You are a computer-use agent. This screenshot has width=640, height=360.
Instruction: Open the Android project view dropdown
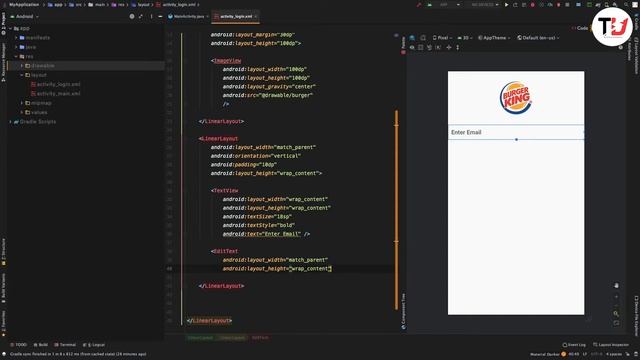(24, 16)
